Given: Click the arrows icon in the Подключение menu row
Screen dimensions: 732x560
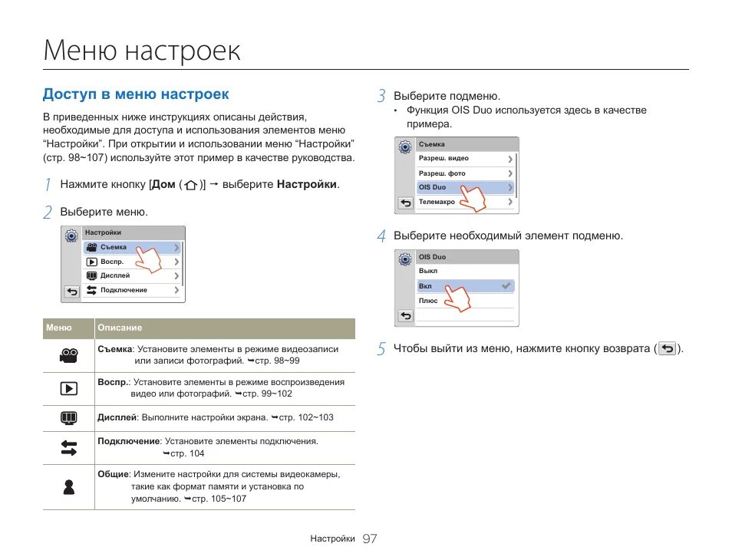Looking at the screenshot, I should point(91,290).
